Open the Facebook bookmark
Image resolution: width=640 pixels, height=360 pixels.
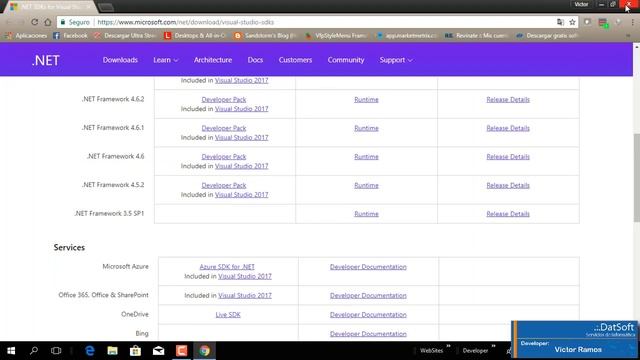70,36
